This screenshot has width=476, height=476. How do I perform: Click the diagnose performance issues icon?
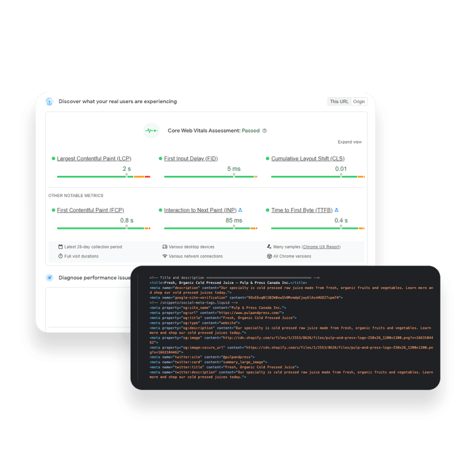[x=49, y=278]
